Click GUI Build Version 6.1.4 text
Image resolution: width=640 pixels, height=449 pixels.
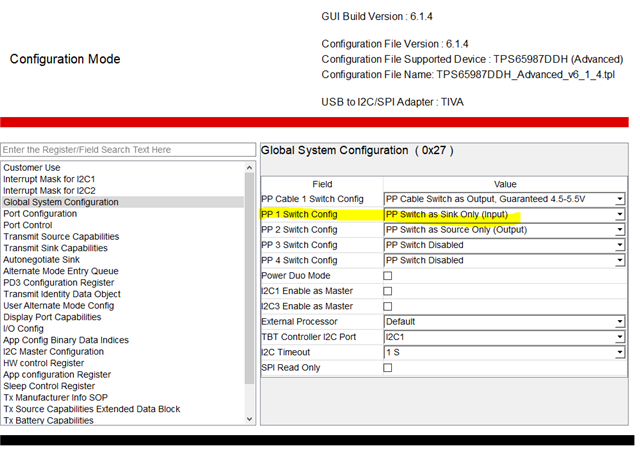[377, 17]
